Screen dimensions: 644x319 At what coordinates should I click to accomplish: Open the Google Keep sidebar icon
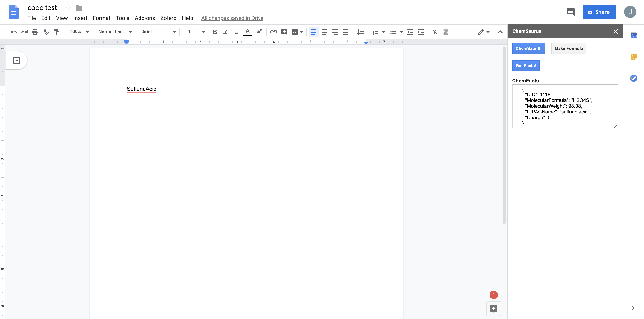pos(633,57)
